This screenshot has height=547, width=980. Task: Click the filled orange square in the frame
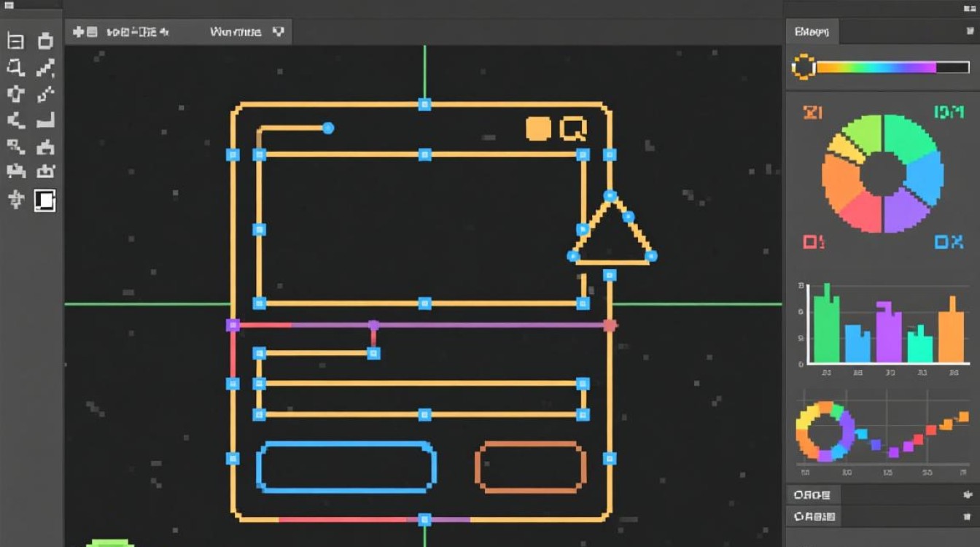point(538,128)
